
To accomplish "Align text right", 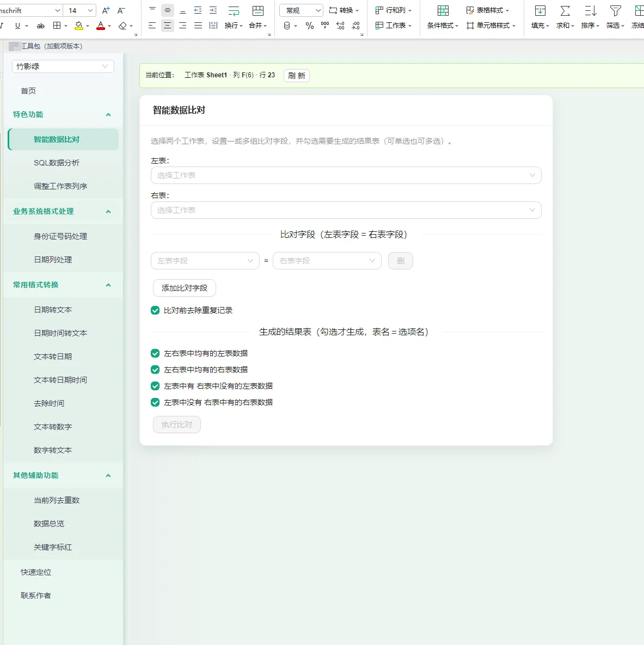I will tap(183, 26).
